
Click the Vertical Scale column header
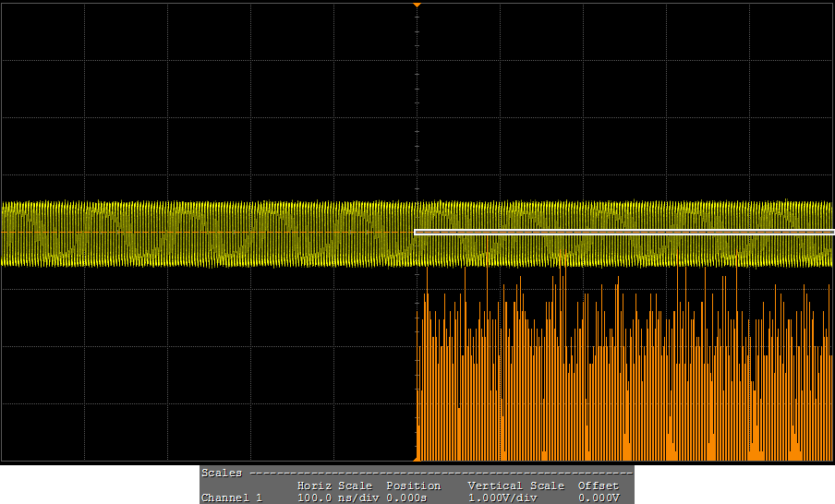click(515, 486)
